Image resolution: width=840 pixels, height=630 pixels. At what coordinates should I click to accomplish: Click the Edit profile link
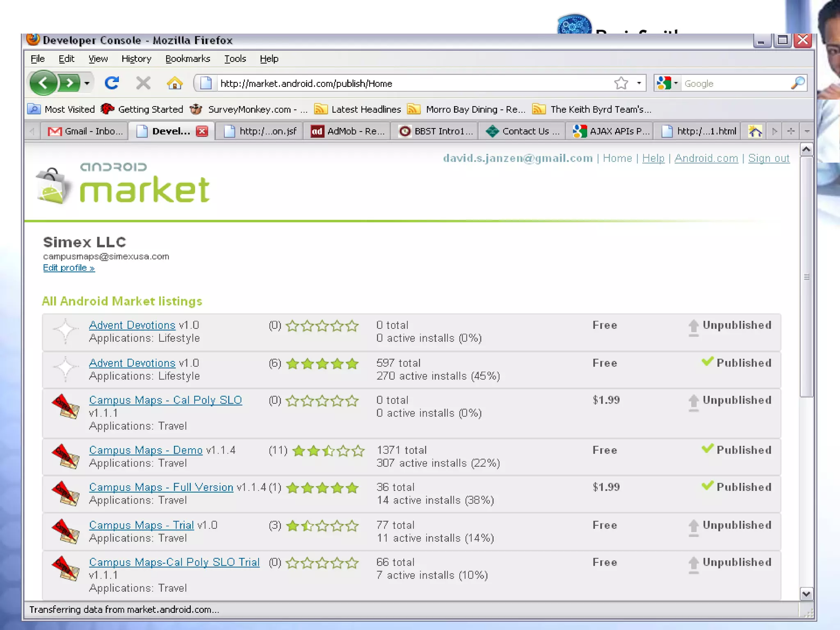[69, 268]
